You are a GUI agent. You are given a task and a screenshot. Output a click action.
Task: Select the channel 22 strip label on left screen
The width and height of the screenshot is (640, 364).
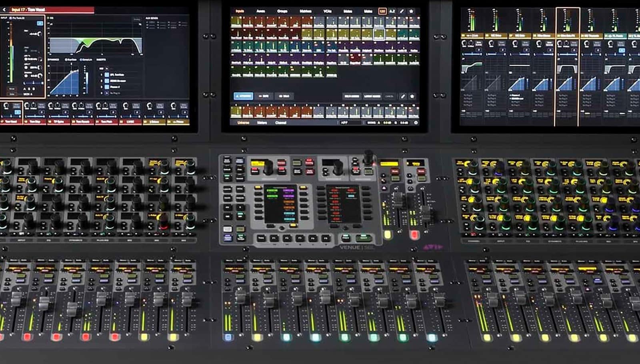point(130,121)
